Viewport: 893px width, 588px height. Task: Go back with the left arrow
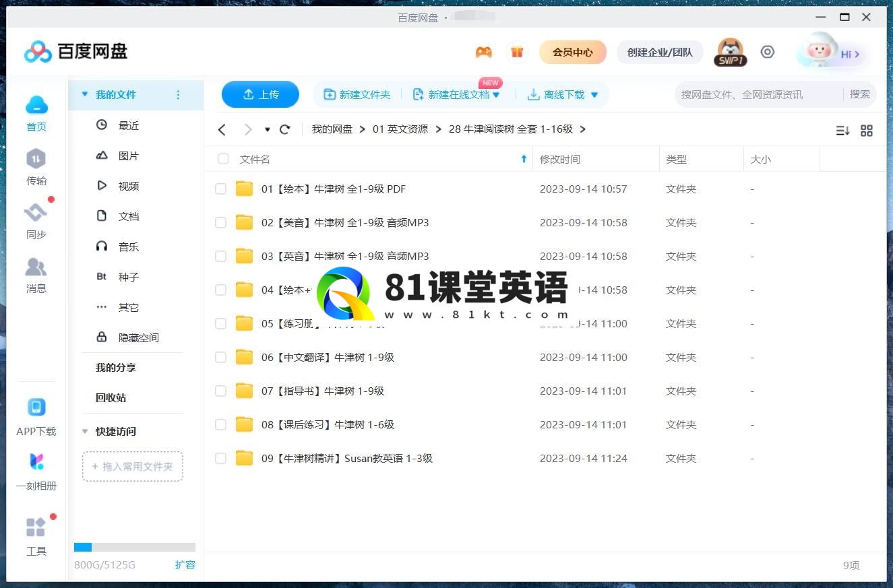tap(222, 129)
